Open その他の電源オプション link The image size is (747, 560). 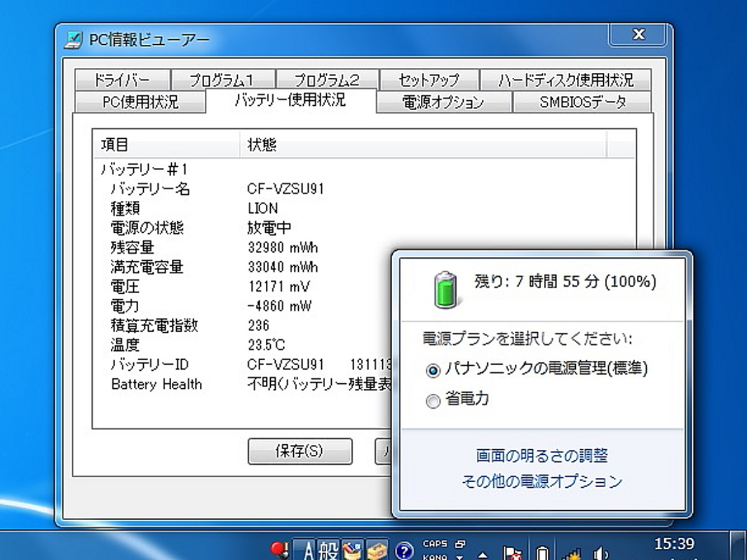pyautogui.click(x=542, y=481)
